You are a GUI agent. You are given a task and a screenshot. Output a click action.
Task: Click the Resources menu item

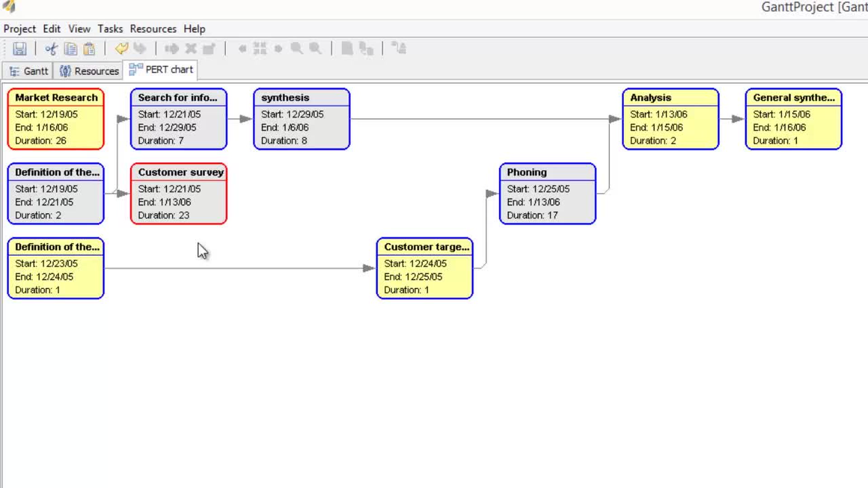pyautogui.click(x=153, y=28)
